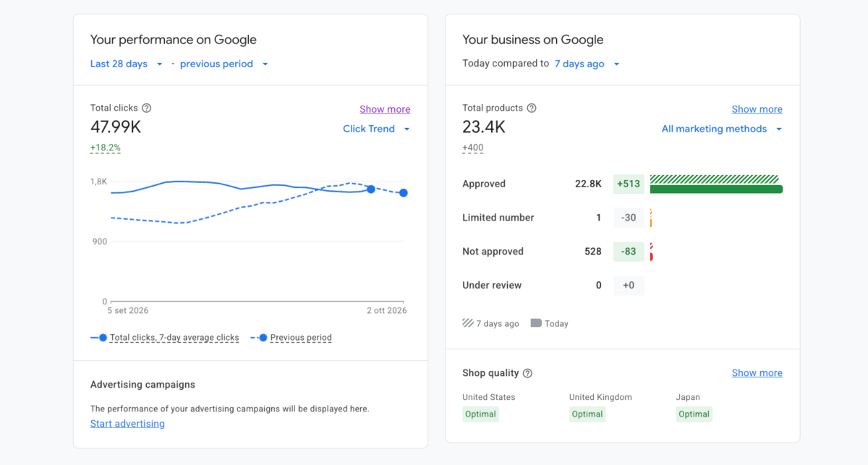The width and height of the screenshot is (868, 465).
Task: Click the +0 Under review change badge
Action: pyautogui.click(x=629, y=285)
